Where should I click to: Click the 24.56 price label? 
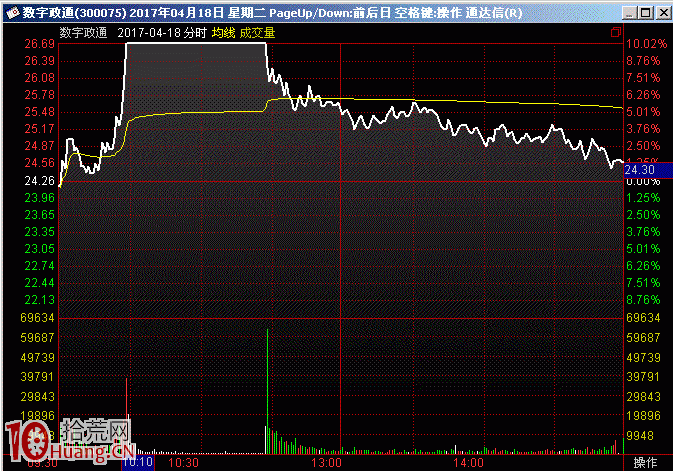[x=39, y=163]
